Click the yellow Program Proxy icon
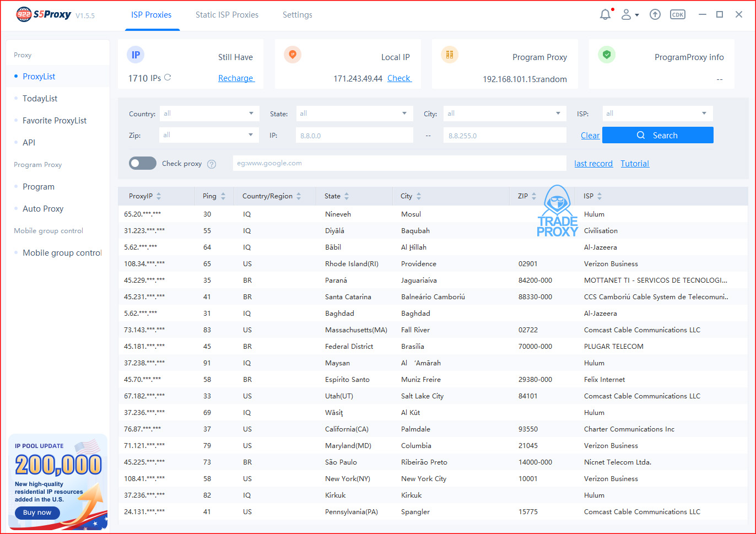756x534 pixels. [x=450, y=55]
